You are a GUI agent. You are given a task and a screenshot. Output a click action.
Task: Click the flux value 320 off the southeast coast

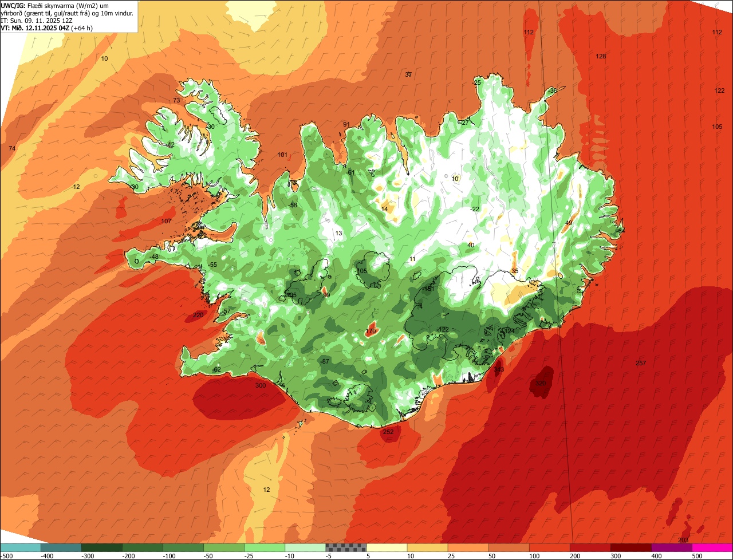[x=541, y=383]
